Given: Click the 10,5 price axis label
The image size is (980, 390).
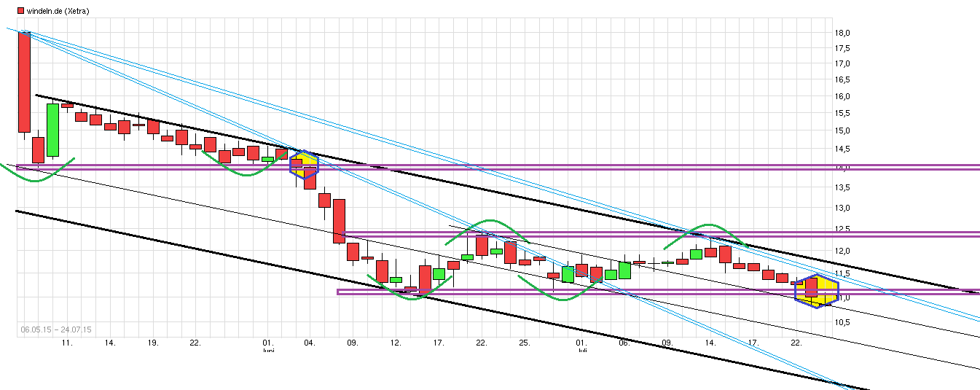Looking at the screenshot, I should [x=842, y=321].
